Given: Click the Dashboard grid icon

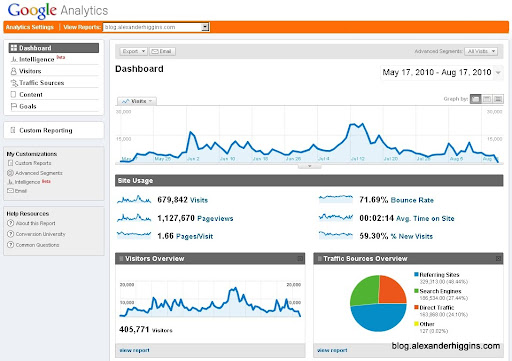Looking at the screenshot, I should pyautogui.click(x=14, y=48).
